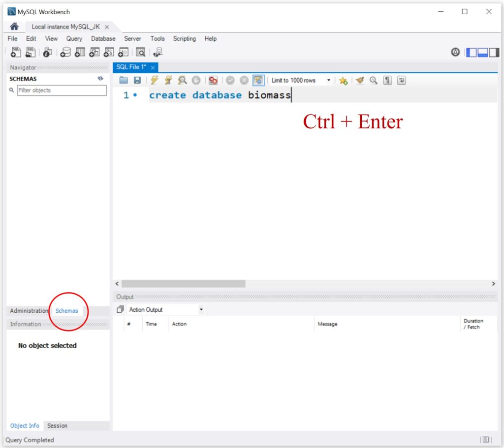The image size is (504, 448).
Task: Expand the Action Output dropdown
Action: (201, 310)
